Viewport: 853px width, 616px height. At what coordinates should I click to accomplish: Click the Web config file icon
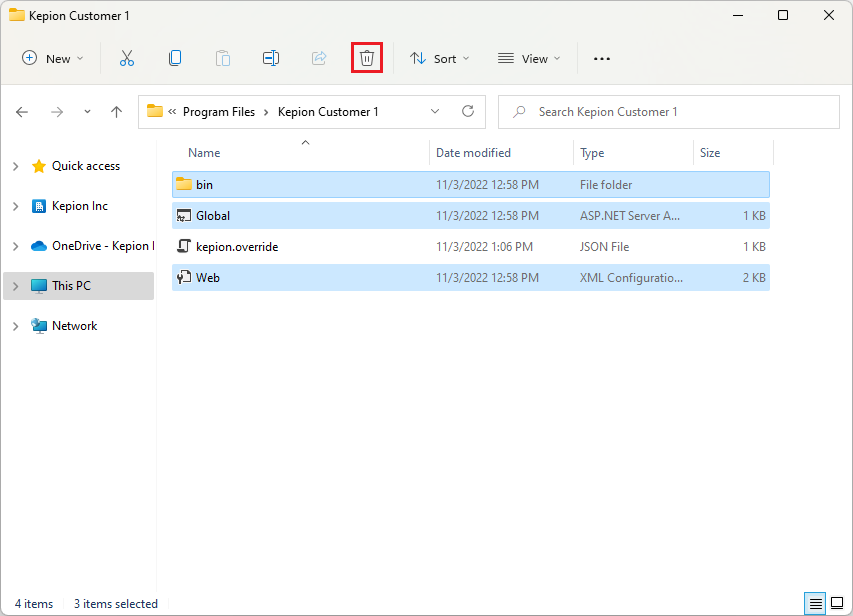point(184,278)
